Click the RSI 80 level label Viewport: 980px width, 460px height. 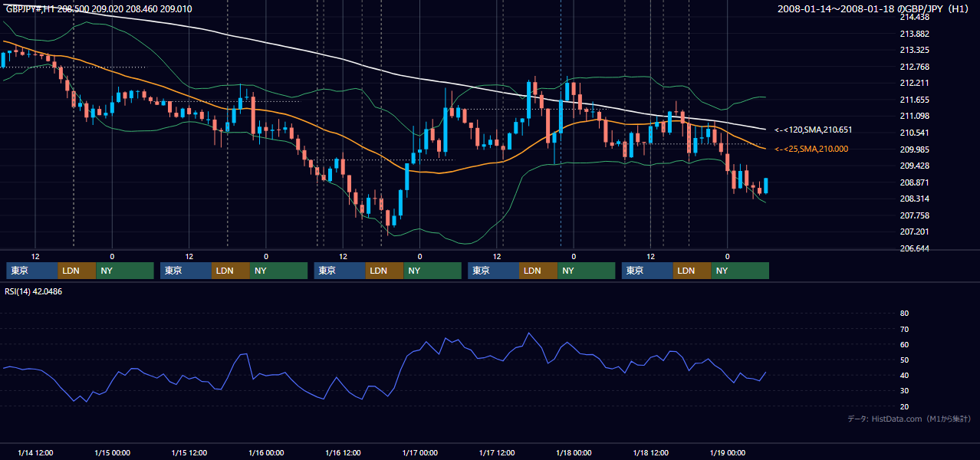pos(904,314)
